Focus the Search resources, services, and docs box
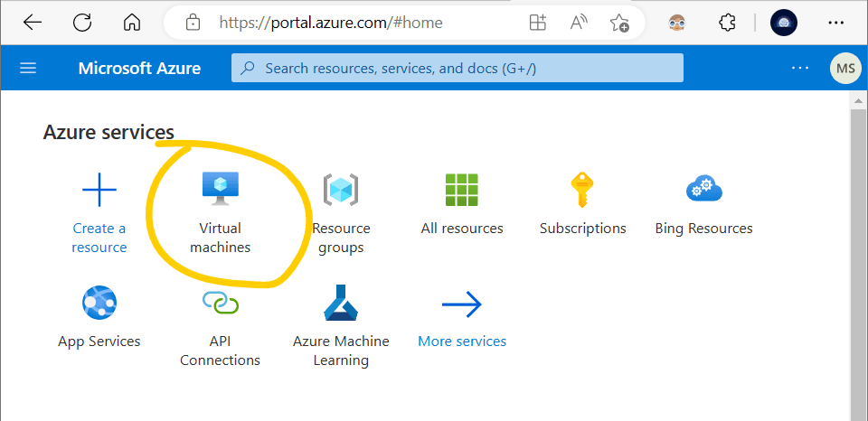The image size is (868, 421). 458,68
